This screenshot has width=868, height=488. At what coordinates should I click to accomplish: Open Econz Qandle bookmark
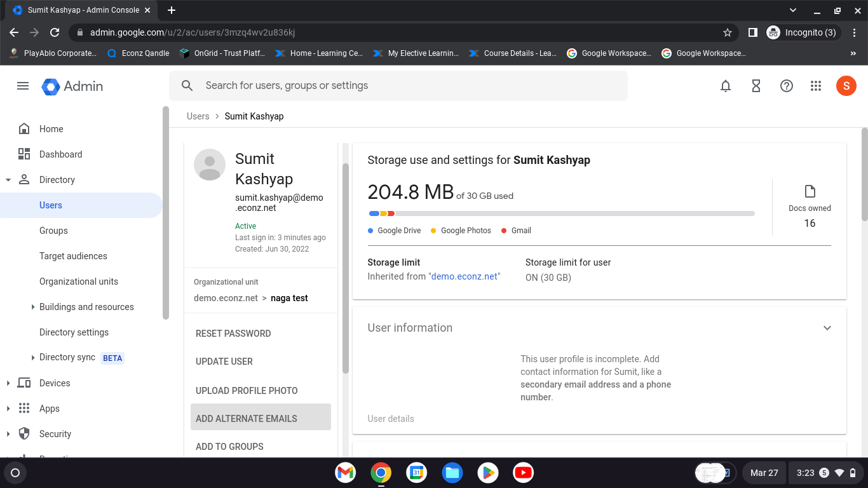[x=138, y=53]
